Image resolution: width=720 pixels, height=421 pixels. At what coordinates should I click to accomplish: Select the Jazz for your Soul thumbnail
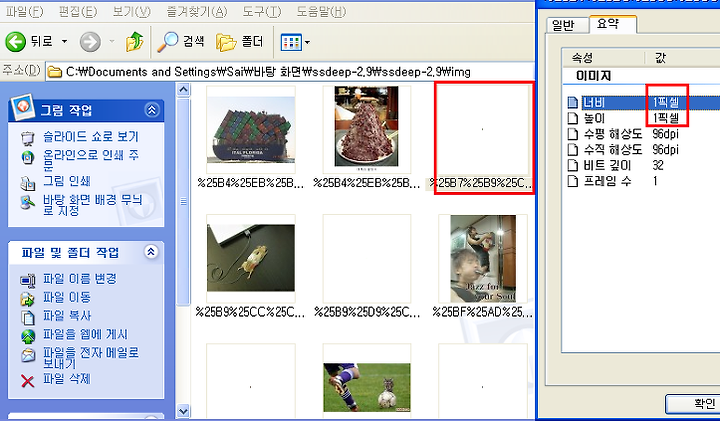(483, 259)
